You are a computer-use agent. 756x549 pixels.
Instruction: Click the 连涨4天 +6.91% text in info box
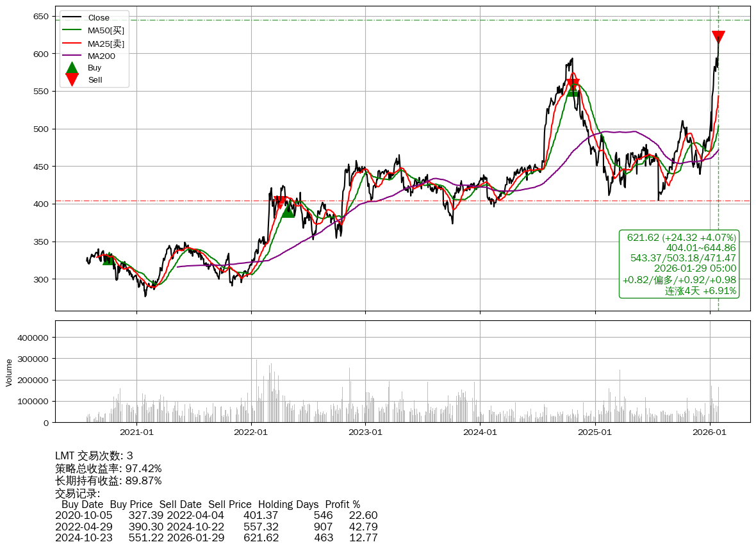pyautogui.click(x=700, y=291)
